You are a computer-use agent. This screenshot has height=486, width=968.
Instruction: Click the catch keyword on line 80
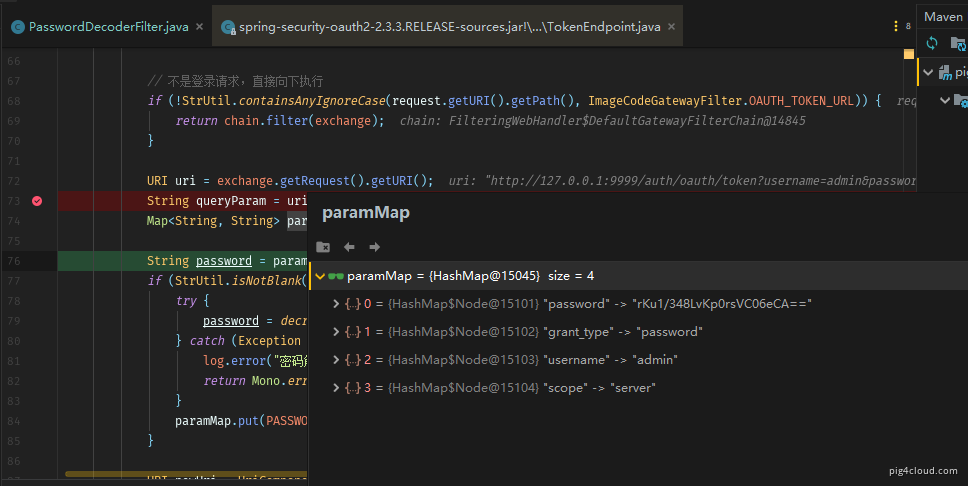(x=207, y=341)
